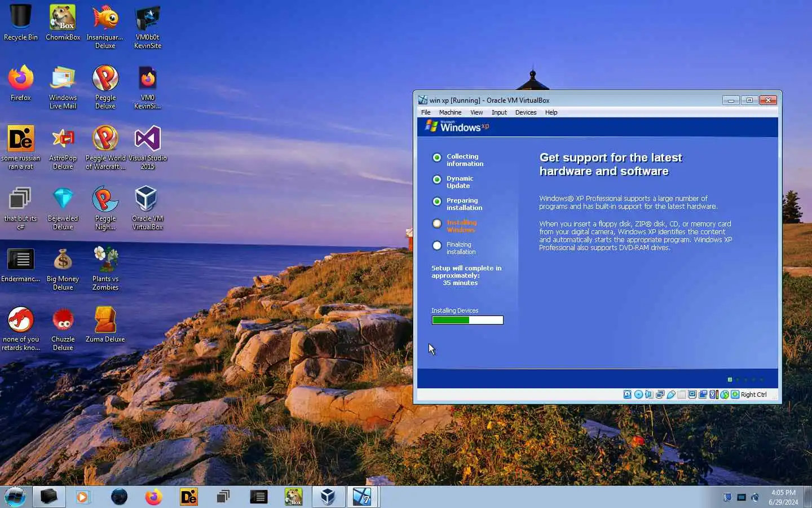Click the ChomikBox taskbar icon
The height and width of the screenshot is (508, 812).
click(293, 497)
